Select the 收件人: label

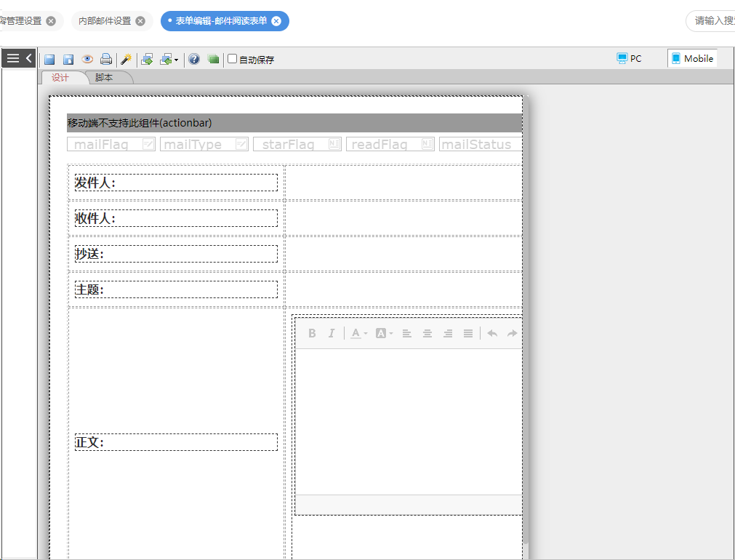[176, 218]
